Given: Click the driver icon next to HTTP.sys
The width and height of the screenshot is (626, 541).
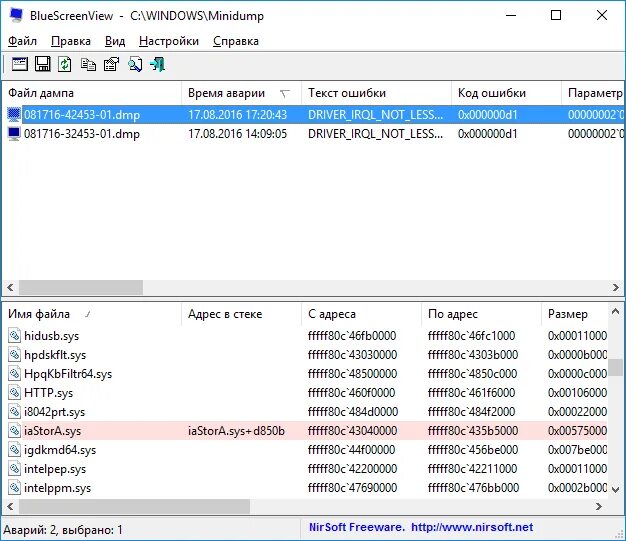Looking at the screenshot, I should pyautogui.click(x=14, y=392).
